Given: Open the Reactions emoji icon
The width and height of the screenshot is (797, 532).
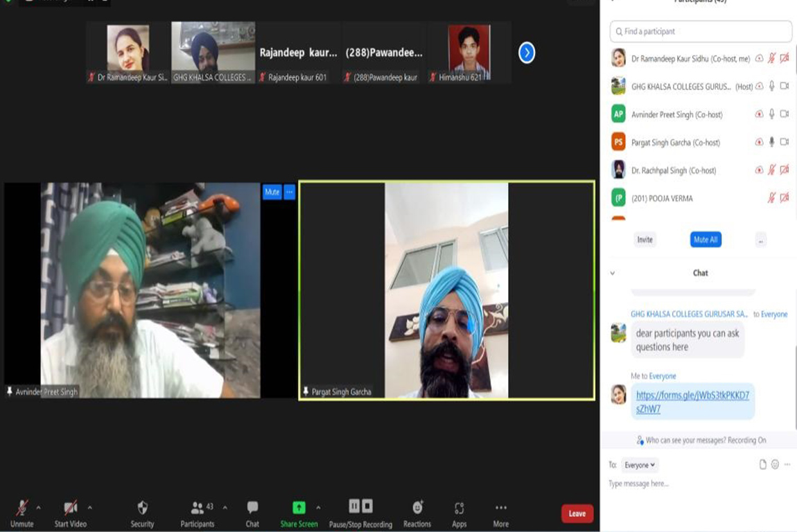Looking at the screenshot, I should tap(417, 508).
